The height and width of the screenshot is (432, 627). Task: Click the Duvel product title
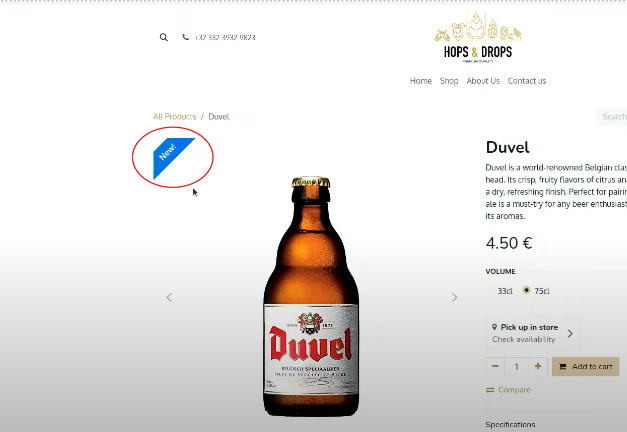click(x=507, y=147)
